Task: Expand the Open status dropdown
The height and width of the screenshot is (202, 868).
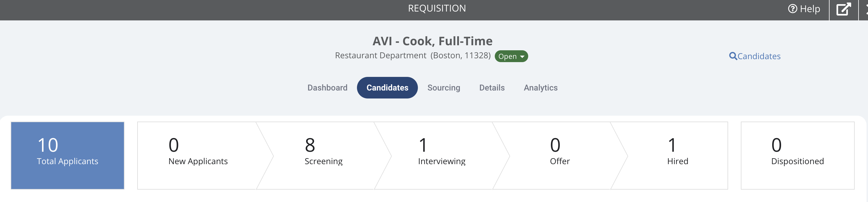Action: coord(511,56)
